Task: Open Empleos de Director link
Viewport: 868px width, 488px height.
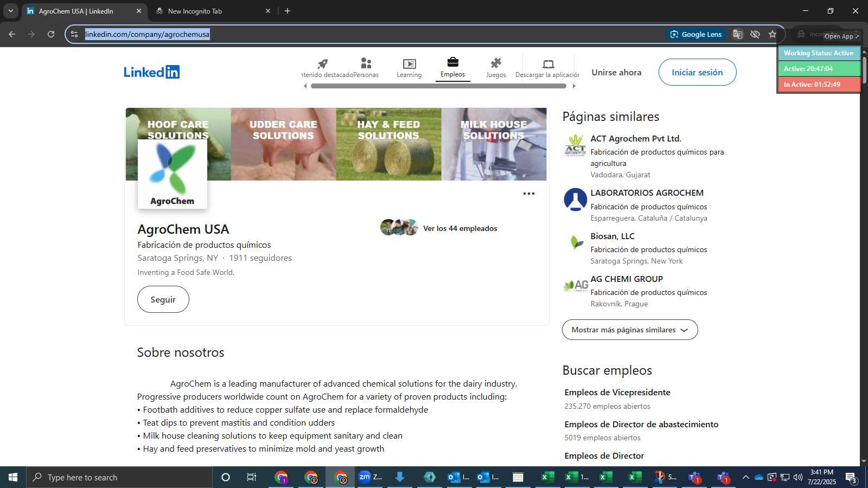Action: click(x=604, y=455)
